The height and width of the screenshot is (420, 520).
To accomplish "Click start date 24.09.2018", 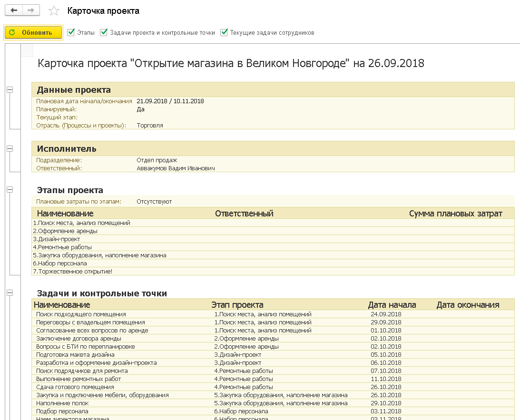I will pyautogui.click(x=386, y=314).
